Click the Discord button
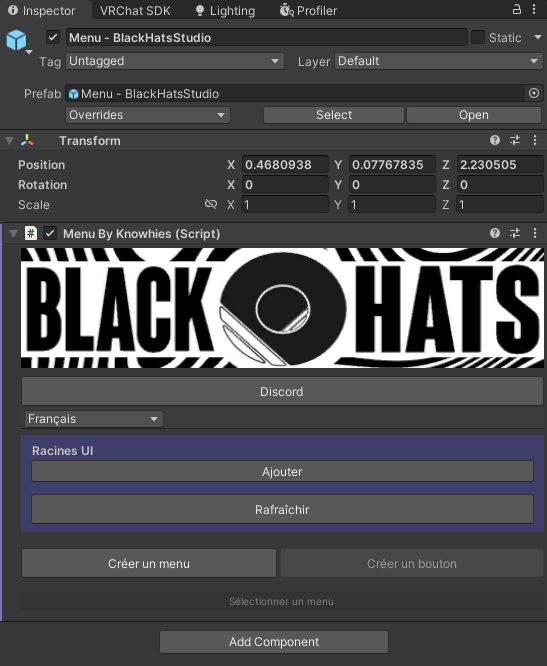 [x=282, y=391]
